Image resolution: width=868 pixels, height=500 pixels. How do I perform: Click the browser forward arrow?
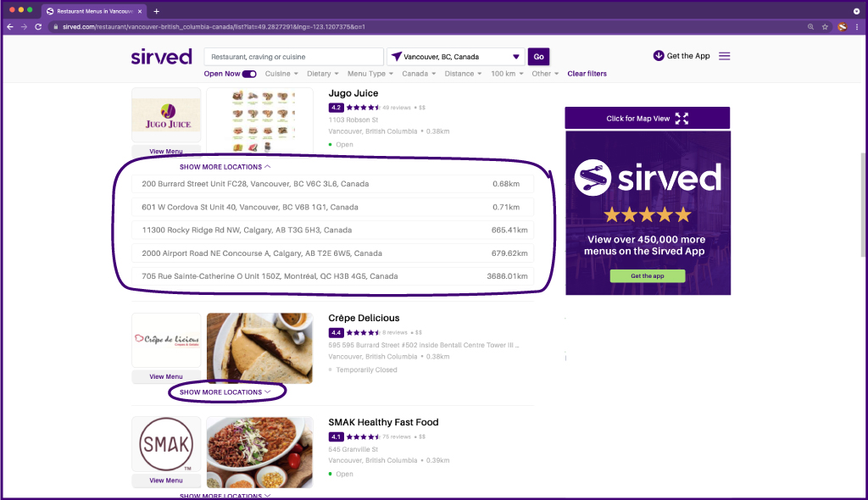pos(24,26)
